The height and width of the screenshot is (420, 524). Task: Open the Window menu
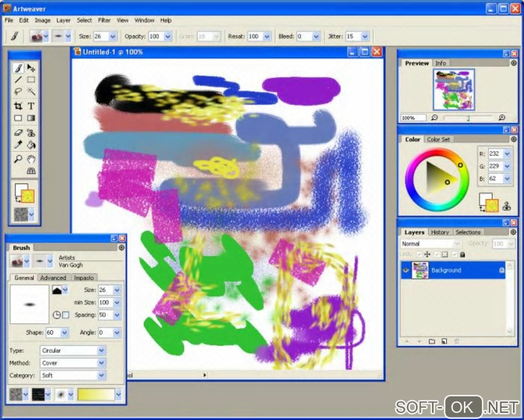pos(144,21)
